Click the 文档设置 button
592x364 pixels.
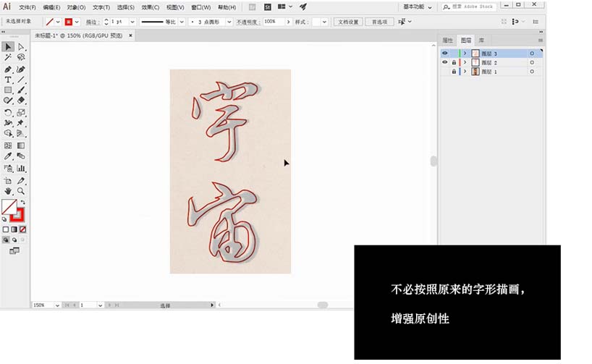348,22
